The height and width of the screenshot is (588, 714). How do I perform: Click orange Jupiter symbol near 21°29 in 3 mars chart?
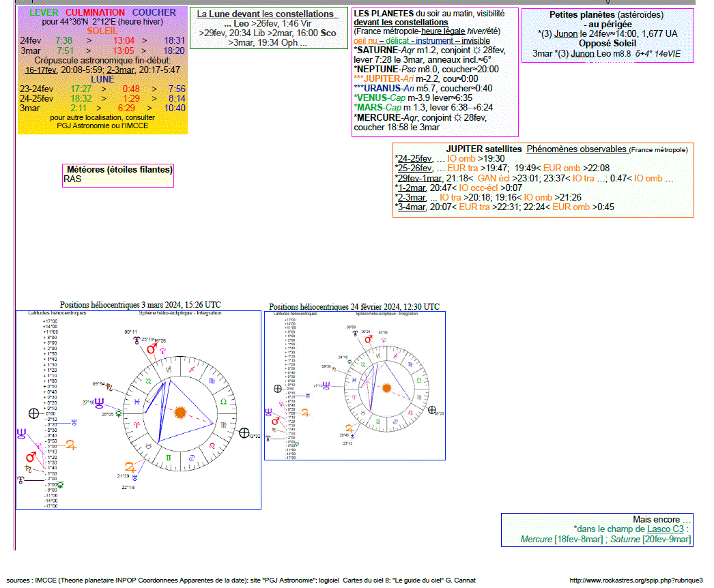[130, 467]
